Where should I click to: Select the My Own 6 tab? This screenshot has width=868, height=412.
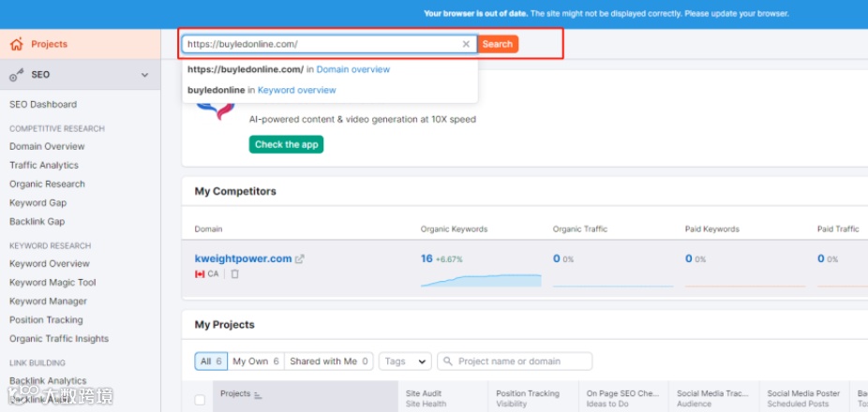(256, 361)
